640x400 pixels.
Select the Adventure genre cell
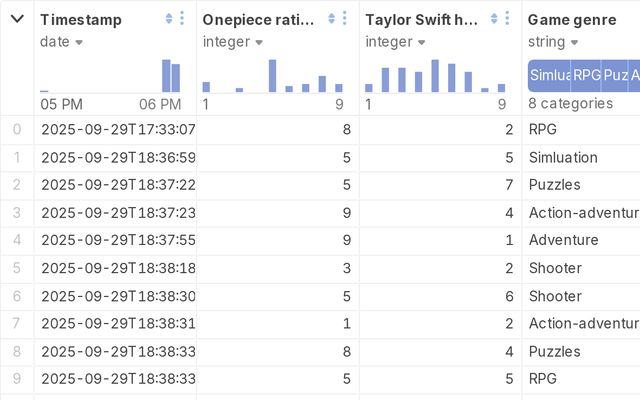[563, 240]
